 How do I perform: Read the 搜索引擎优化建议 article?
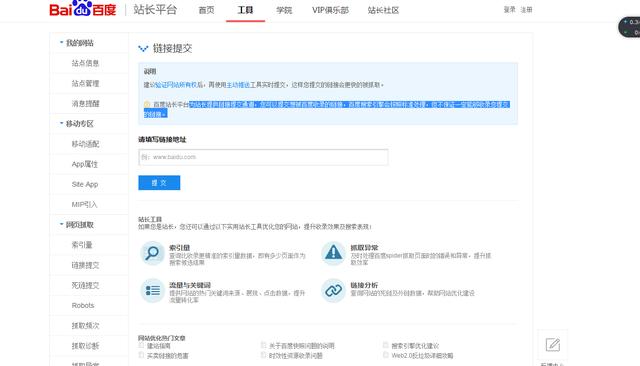tap(415, 346)
